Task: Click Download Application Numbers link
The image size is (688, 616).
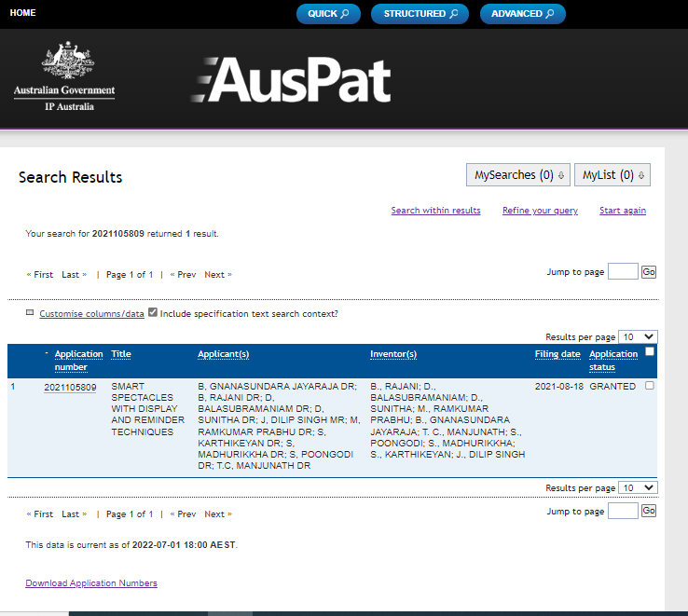Action: [91, 583]
